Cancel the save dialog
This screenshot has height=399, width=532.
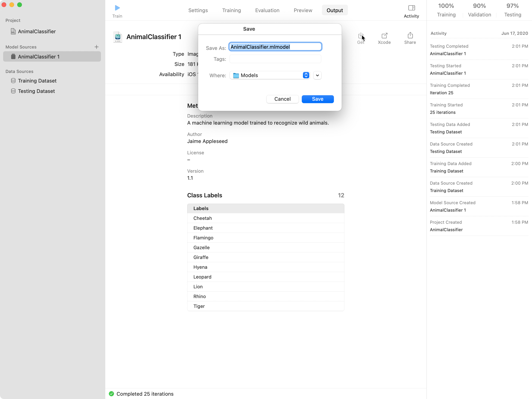(282, 99)
